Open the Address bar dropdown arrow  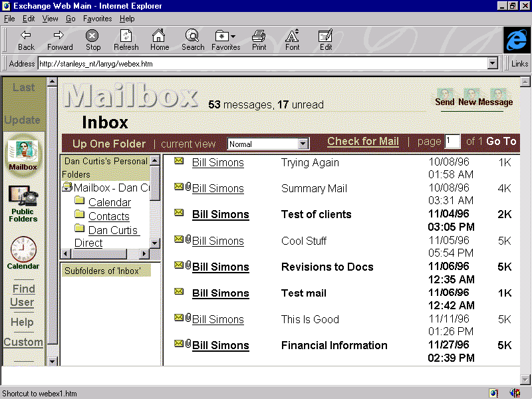coord(493,64)
